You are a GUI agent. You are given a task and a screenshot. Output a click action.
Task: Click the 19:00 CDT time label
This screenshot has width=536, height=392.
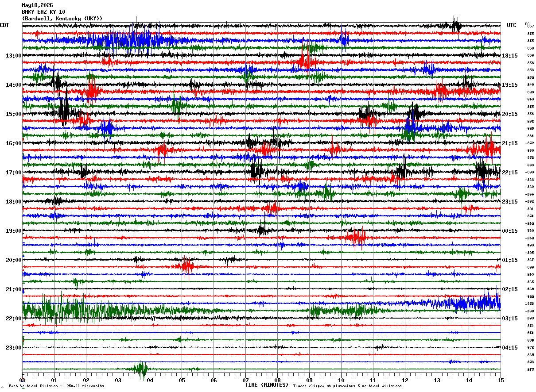click(x=14, y=231)
